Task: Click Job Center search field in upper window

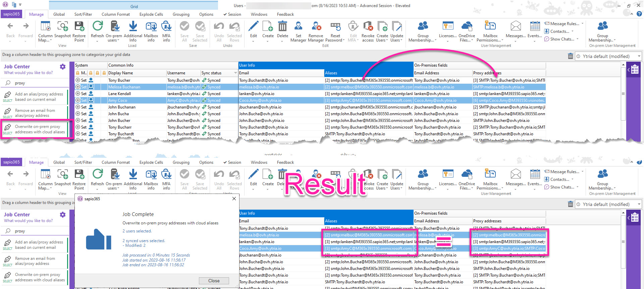Action: tap(36, 83)
